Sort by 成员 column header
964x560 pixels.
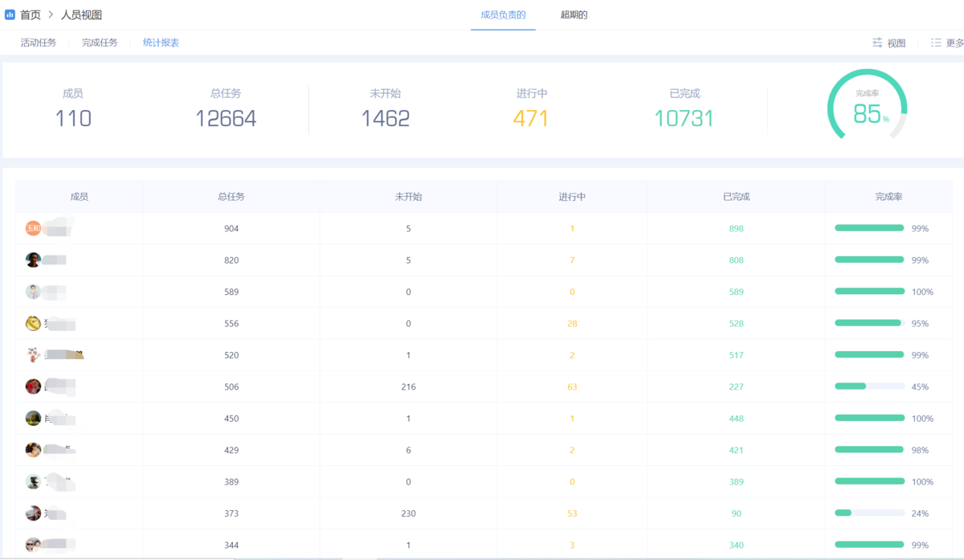[x=80, y=197]
